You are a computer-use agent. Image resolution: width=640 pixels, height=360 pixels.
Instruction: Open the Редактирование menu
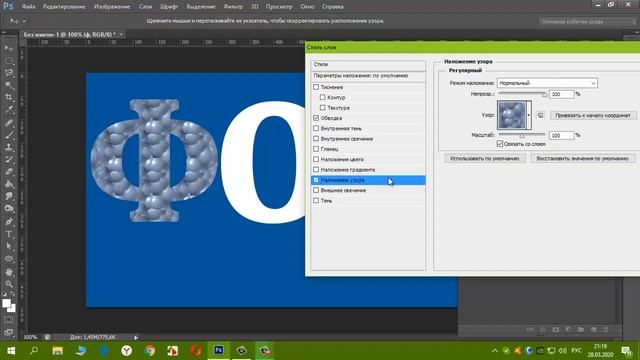(64, 7)
